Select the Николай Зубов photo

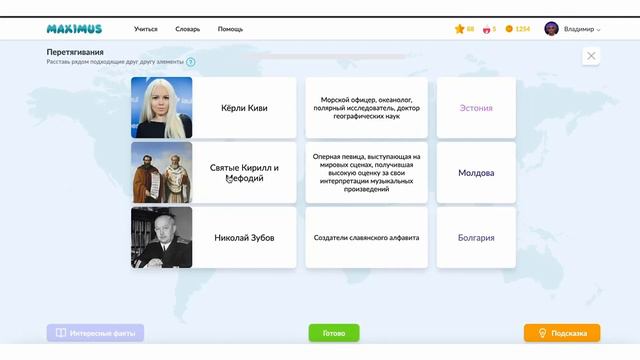162,238
